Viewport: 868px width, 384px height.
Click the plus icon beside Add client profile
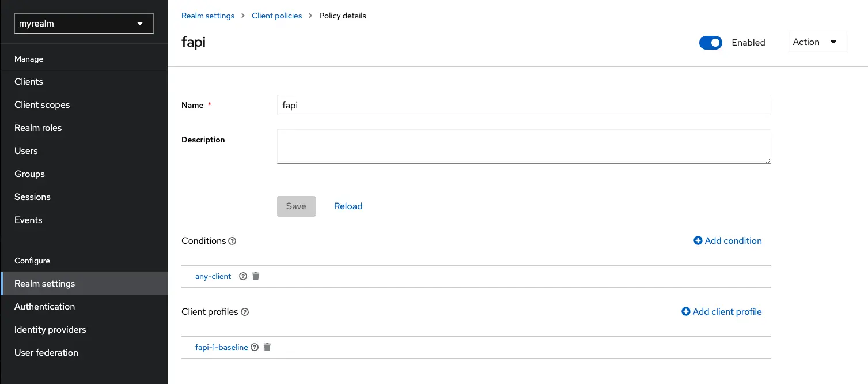[686, 311]
